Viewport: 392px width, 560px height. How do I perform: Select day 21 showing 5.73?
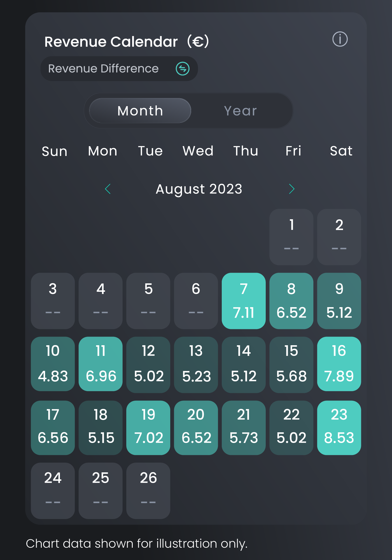[x=244, y=428]
